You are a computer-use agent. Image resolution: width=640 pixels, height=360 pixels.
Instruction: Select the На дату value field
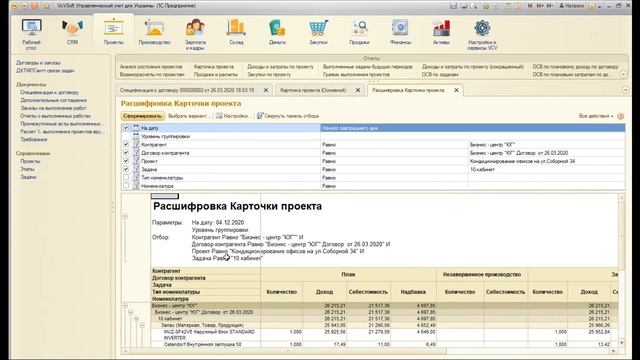(473, 128)
